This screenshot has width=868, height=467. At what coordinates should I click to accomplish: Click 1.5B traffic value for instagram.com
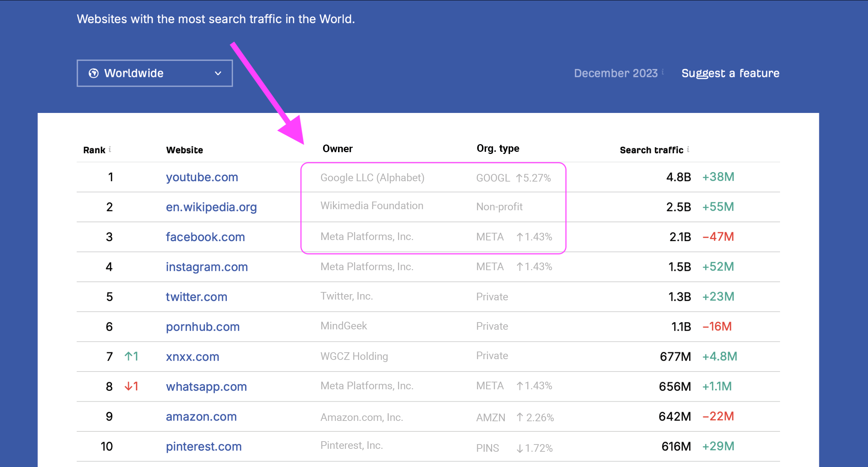point(679,267)
